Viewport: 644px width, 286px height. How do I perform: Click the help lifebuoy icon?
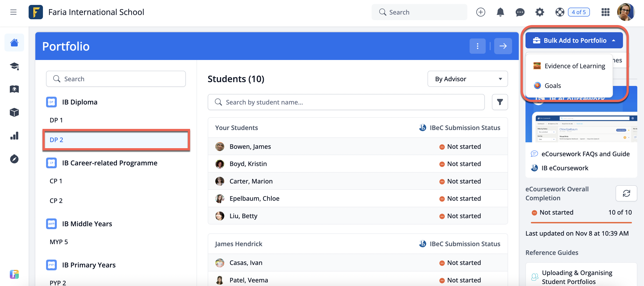pyautogui.click(x=559, y=12)
